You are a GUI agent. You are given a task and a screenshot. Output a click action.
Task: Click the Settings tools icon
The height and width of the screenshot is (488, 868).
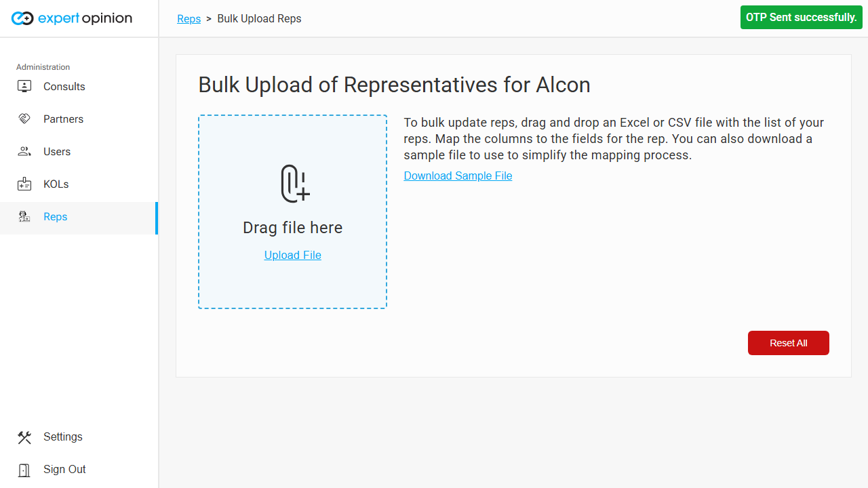click(x=24, y=437)
